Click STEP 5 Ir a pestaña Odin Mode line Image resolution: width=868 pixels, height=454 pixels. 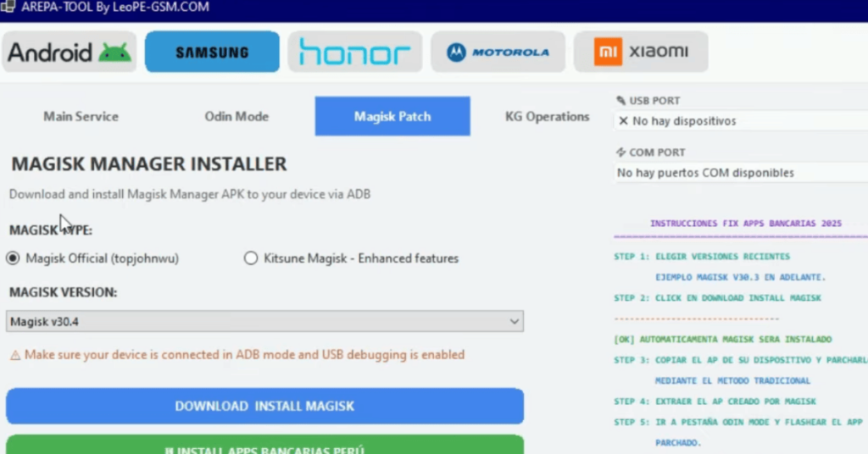738,423
